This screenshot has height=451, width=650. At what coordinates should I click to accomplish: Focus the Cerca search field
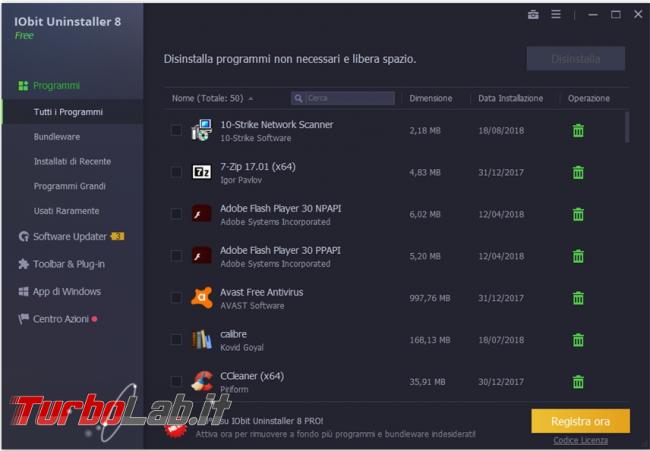[343, 98]
